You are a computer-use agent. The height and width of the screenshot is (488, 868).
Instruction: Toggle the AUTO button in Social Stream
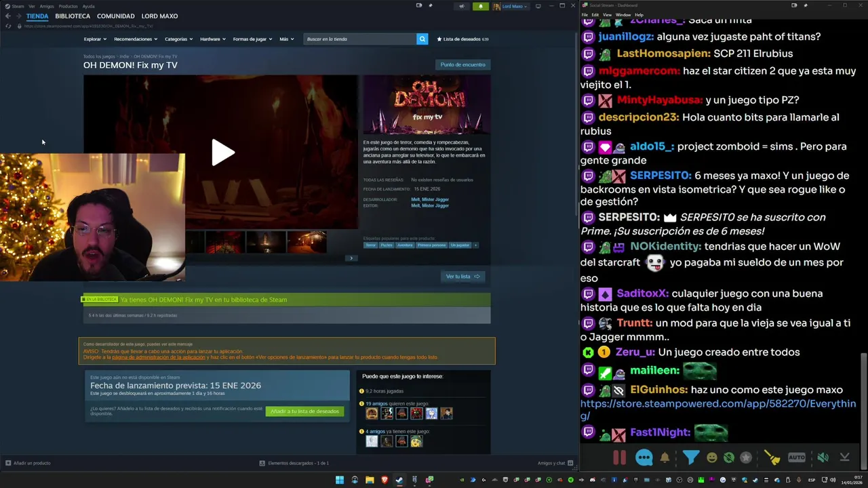(x=797, y=457)
